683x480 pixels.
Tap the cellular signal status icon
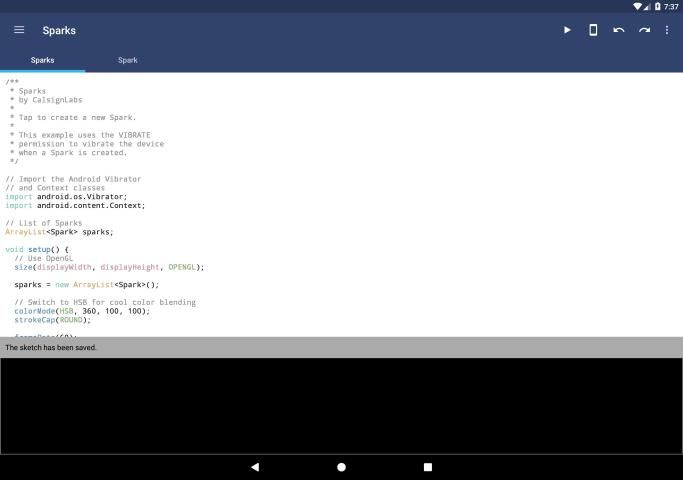tap(647, 6)
